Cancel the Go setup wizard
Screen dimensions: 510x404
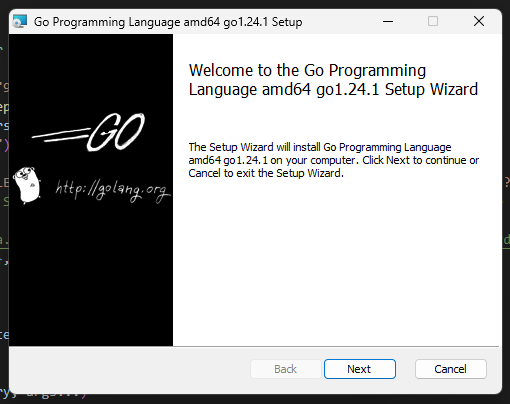click(450, 369)
